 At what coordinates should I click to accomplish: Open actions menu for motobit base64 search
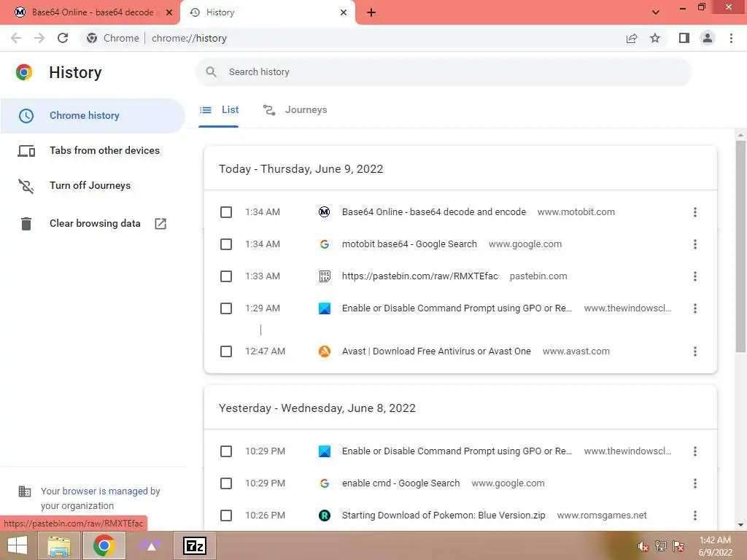click(x=695, y=244)
